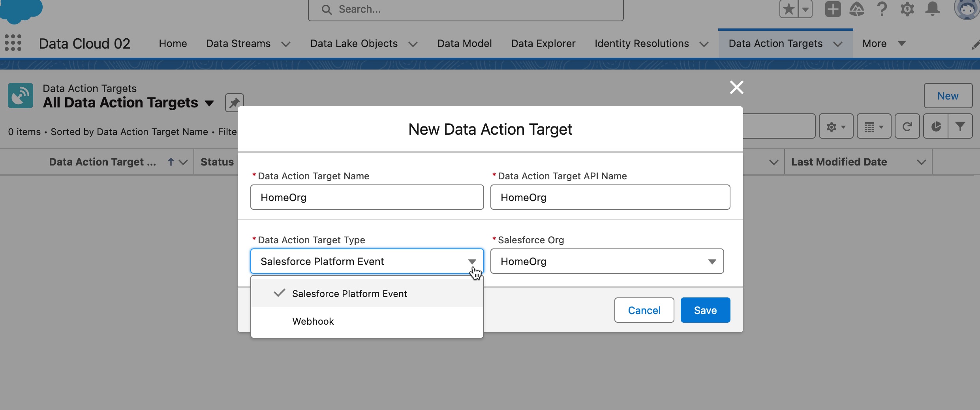Open Trailhead guidance icon
Screen dimensions: 980x410
click(856, 9)
